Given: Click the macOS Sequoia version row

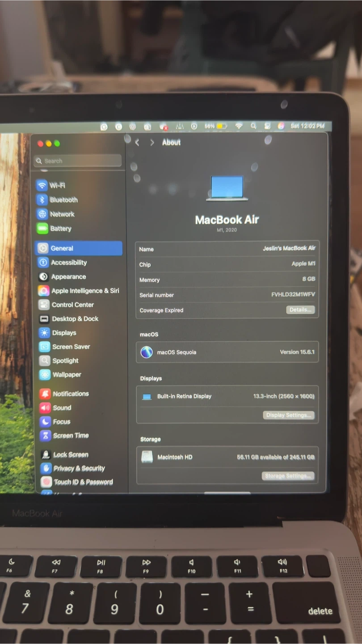Looking at the screenshot, I should [x=227, y=352].
